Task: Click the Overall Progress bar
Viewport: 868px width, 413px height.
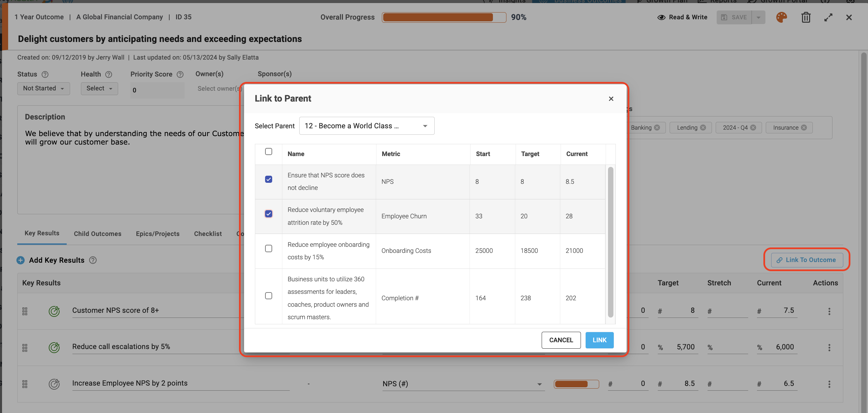Action: coord(444,17)
